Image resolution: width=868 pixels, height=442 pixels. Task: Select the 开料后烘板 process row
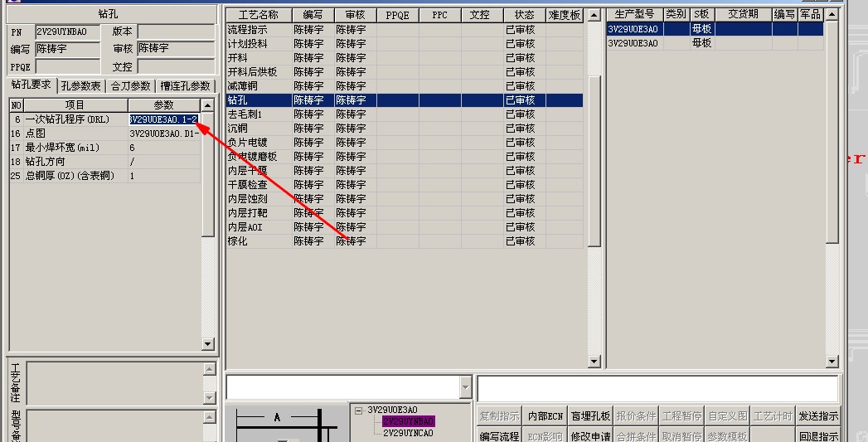[x=405, y=72]
